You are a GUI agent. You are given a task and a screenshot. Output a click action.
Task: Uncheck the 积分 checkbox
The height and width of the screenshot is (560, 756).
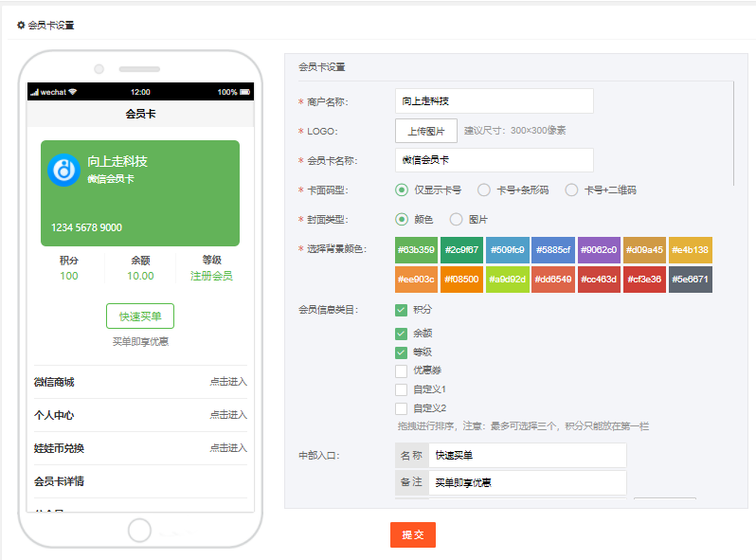[402, 310]
